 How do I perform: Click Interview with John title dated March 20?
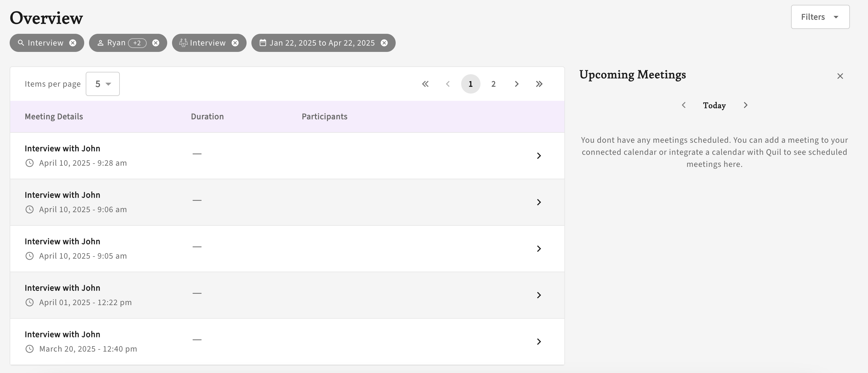point(62,335)
